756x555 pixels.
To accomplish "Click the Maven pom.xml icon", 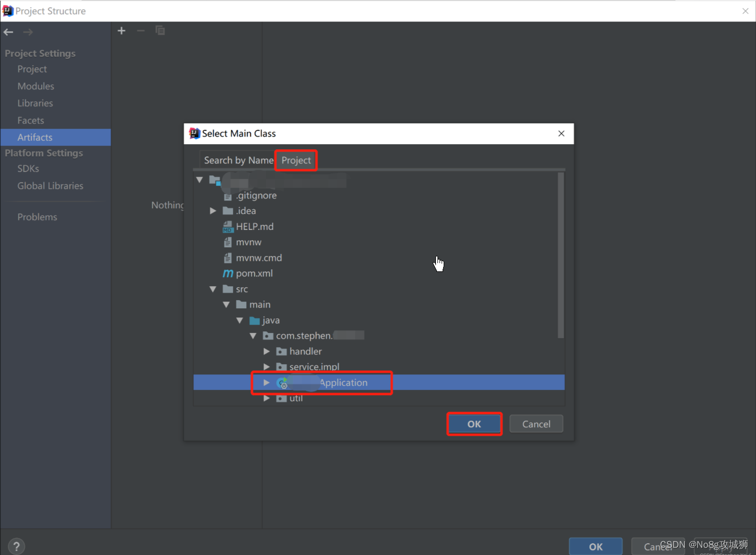I will coord(228,273).
